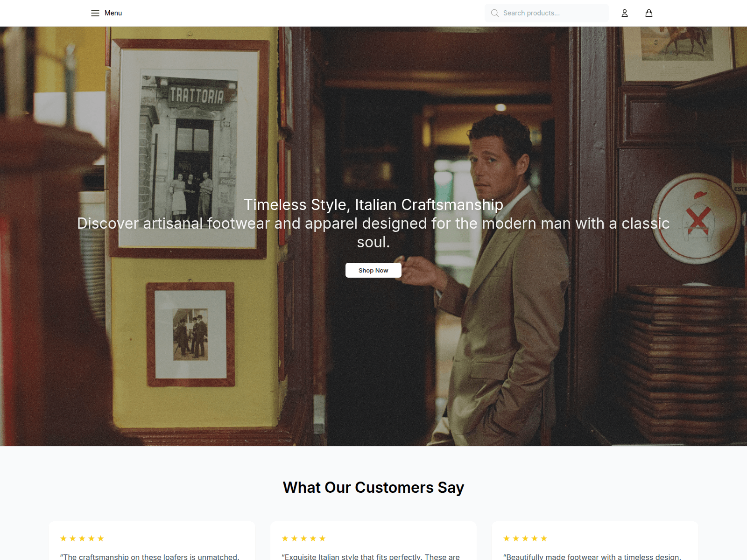Click the 'craftsmanship on these loafers' review text
The width and height of the screenshot is (747, 560).
point(149,556)
